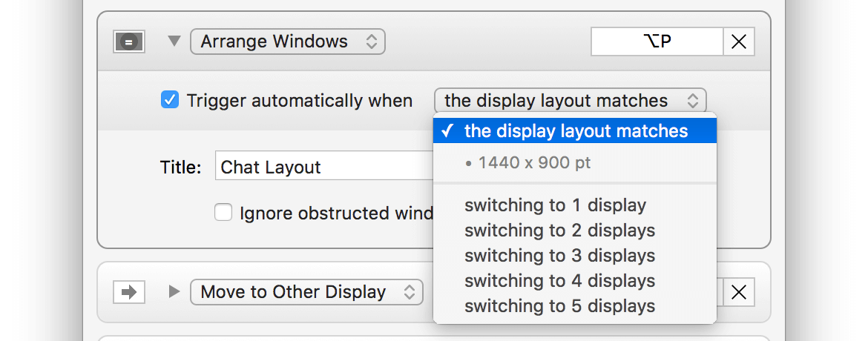Click the '1440 x 900 pt' menu entry

pos(534,163)
